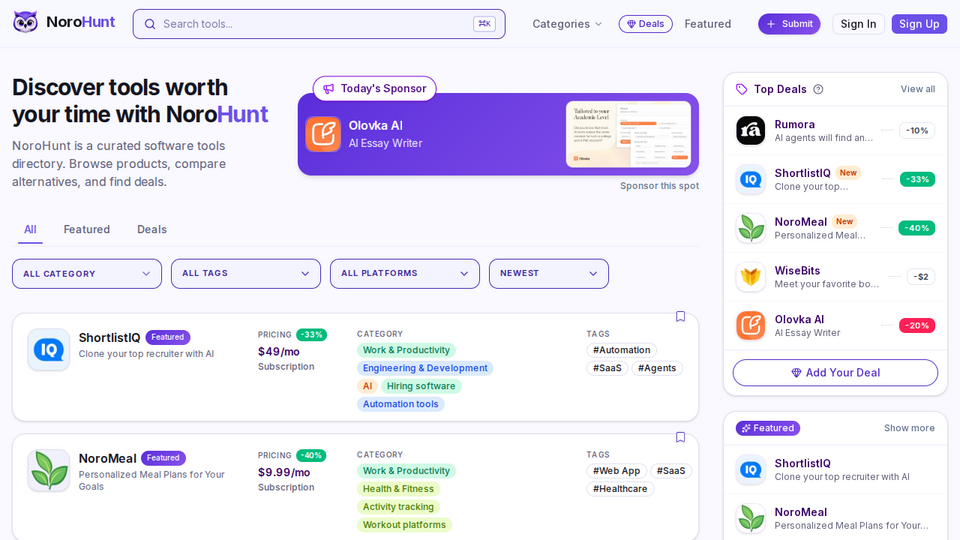
Task: Open the ShortlistIQ listing title
Action: click(110, 337)
